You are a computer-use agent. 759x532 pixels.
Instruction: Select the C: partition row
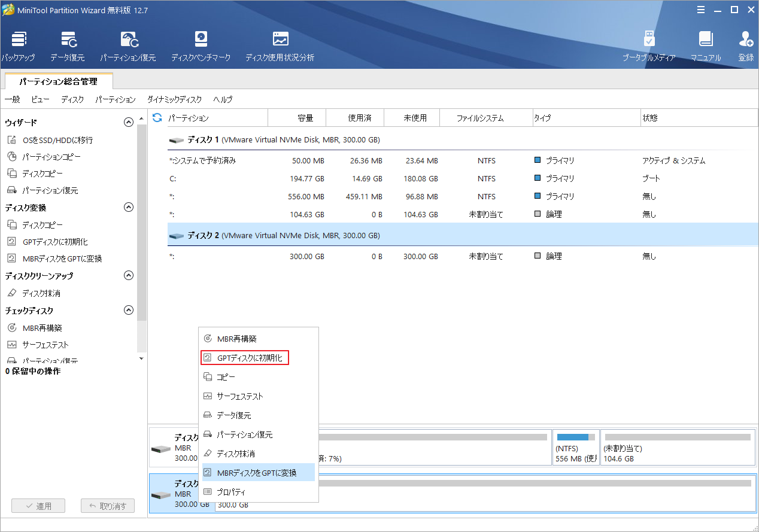click(x=463, y=179)
